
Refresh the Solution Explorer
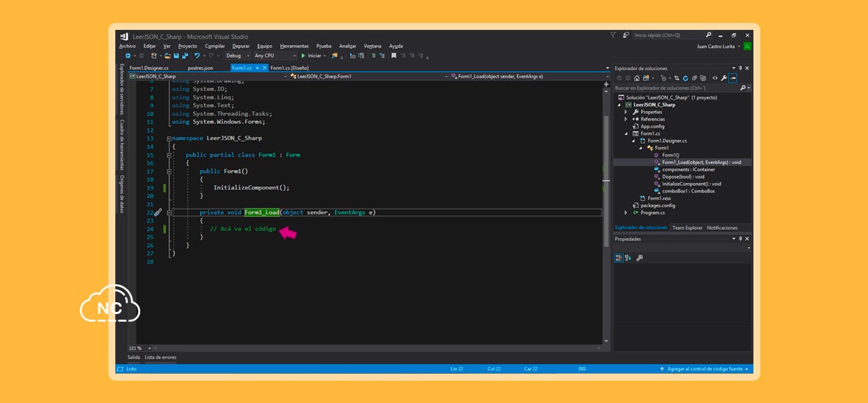[x=685, y=78]
